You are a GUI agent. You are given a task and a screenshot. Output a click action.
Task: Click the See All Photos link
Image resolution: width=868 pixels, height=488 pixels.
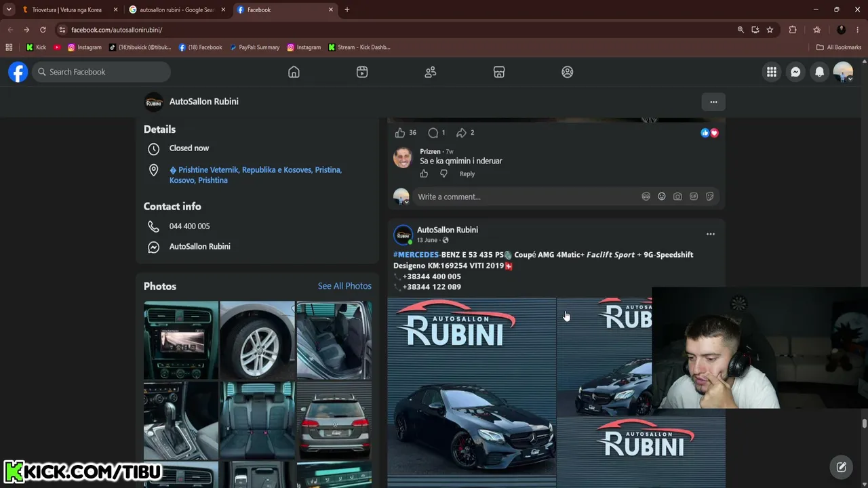click(x=344, y=286)
